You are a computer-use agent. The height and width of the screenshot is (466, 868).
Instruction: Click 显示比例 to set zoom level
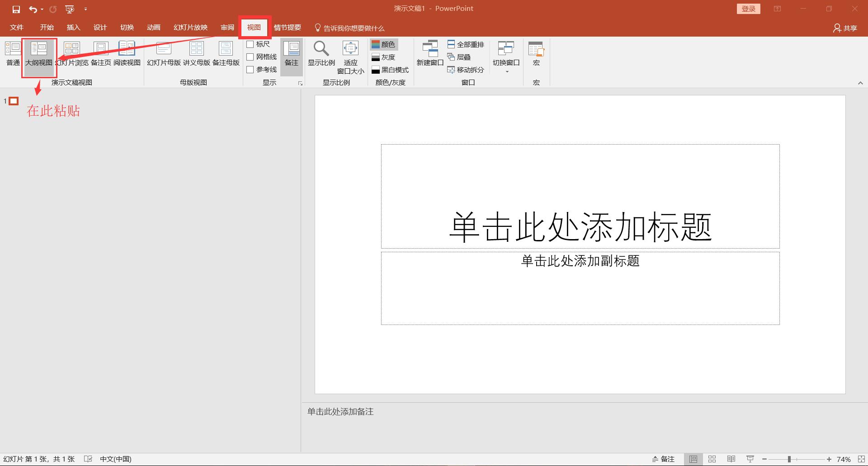pyautogui.click(x=321, y=54)
